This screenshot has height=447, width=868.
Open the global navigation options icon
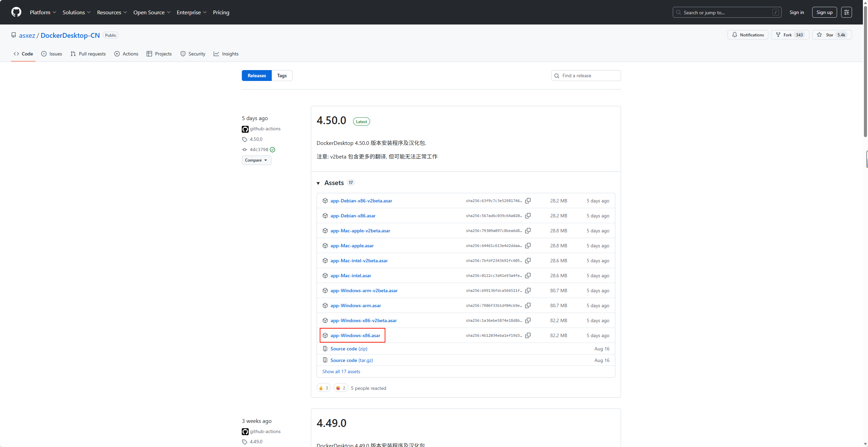point(846,12)
